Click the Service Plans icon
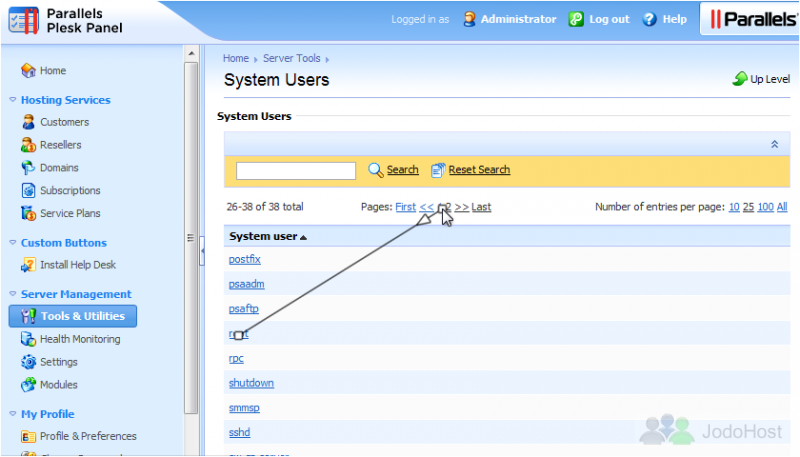The width and height of the screenshot is (800, 457). coord(28,213)
